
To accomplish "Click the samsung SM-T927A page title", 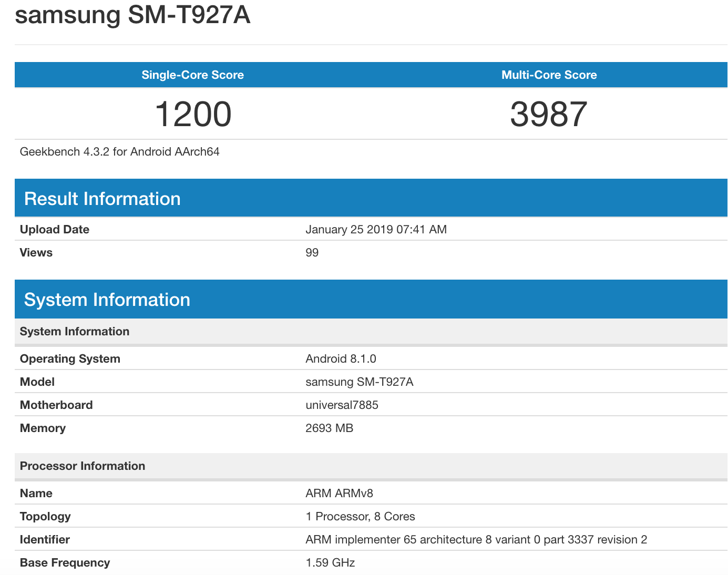I will click(132, 15).
